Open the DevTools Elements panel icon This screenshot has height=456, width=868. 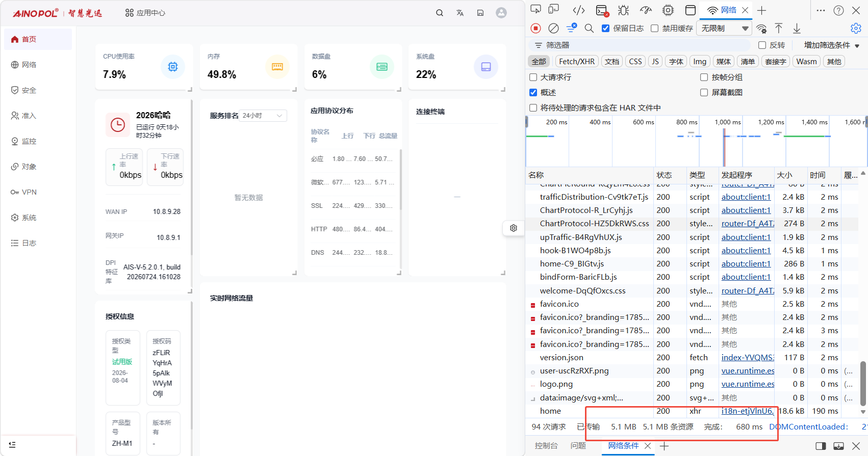pos(579,10)
